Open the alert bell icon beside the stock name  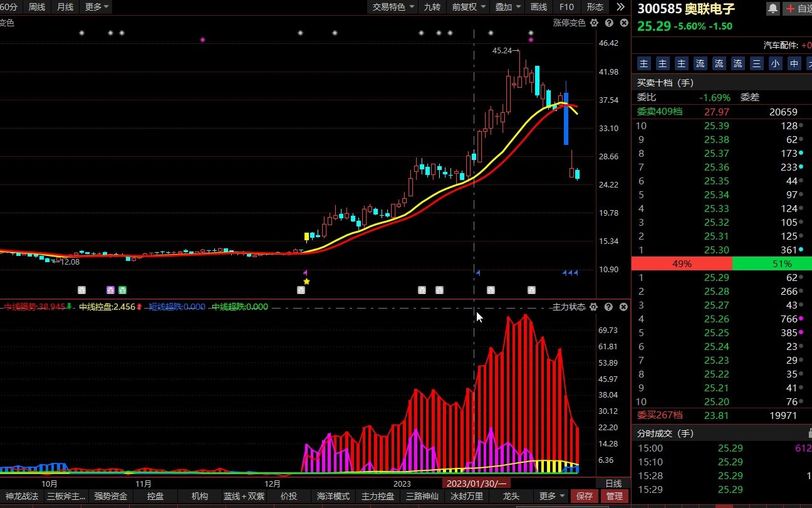click(x=773, y=8)
